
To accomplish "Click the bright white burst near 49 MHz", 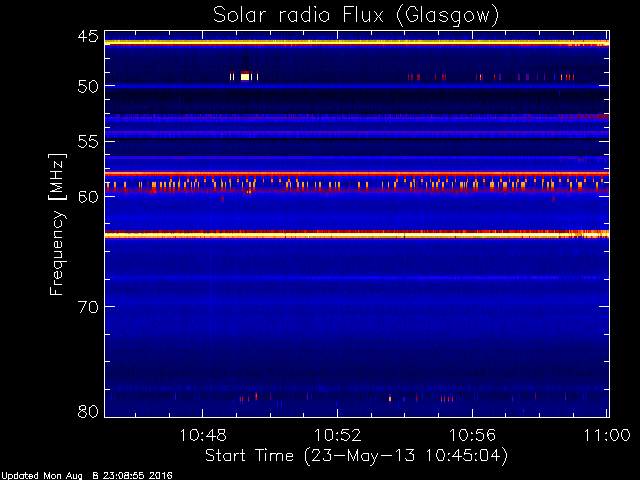I will (245, 76).
